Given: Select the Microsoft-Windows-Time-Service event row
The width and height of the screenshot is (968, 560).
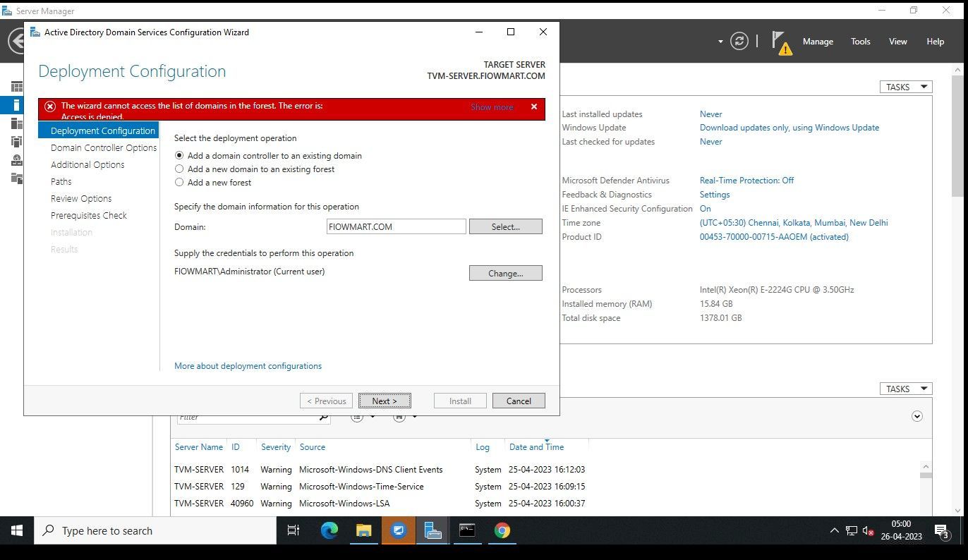Looking at the screenshot, I should [x=380, y=487].
